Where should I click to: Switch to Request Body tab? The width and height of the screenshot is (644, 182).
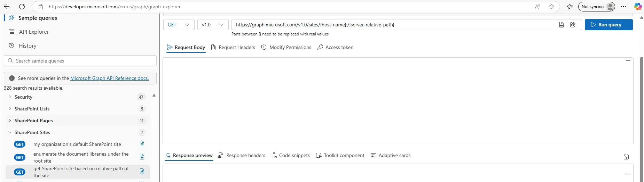click(186, 47)
